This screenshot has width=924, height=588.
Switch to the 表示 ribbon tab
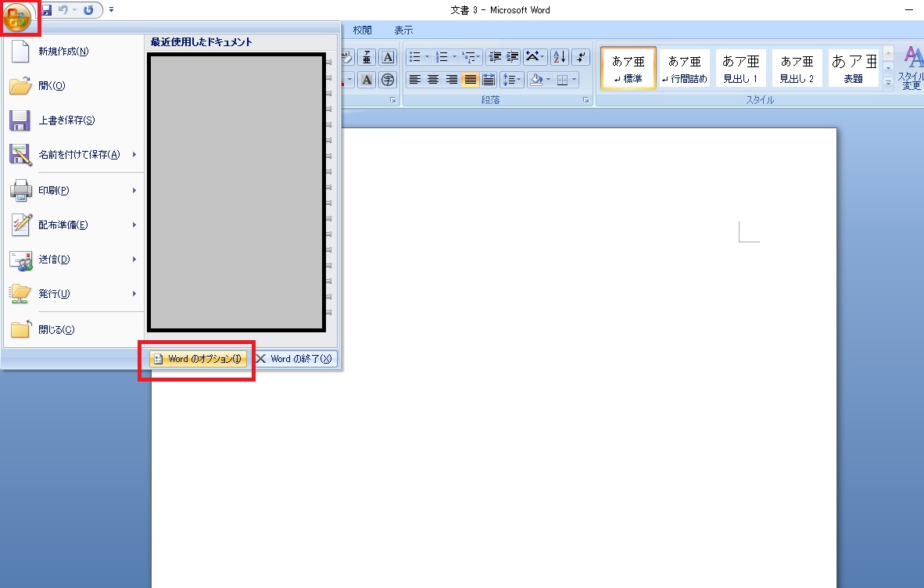point(403,30)
